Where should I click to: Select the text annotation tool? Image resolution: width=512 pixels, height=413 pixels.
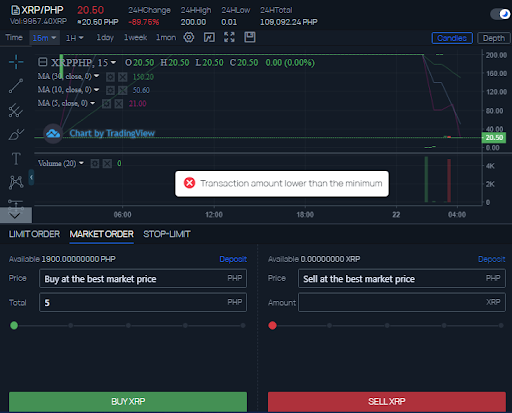16,159
